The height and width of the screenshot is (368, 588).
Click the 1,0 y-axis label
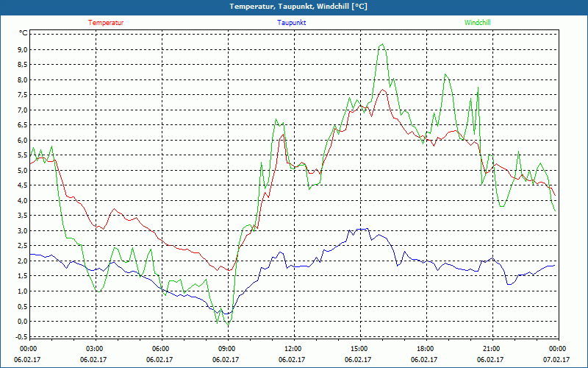pyautogui.click(x=24, y=291)
